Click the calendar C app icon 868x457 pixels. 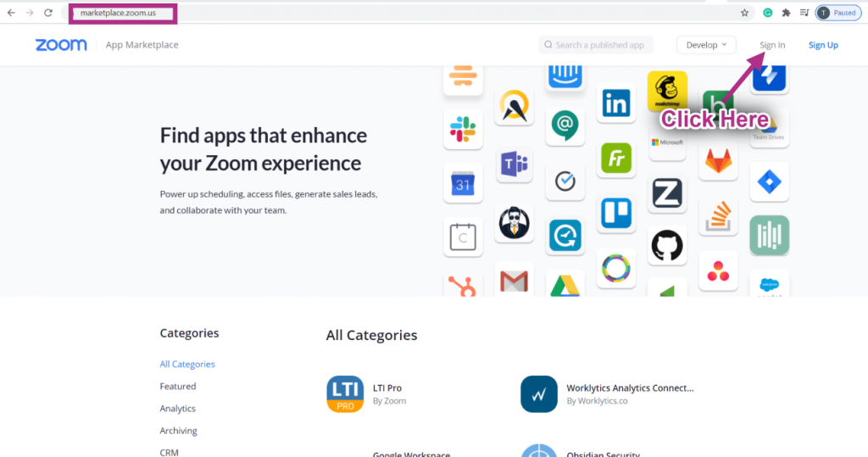[463, 237]
